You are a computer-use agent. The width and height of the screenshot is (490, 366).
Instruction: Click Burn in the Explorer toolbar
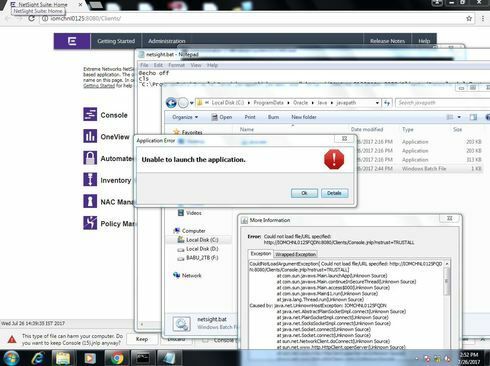coord(273,117)
